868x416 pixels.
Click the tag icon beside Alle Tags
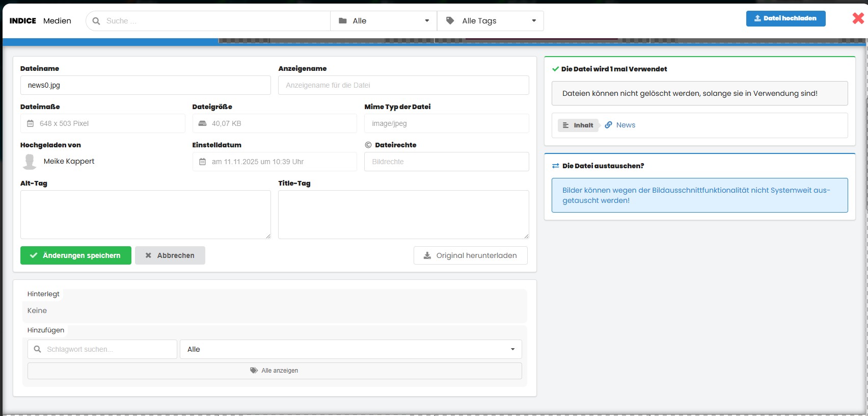(x=450, y=21)
